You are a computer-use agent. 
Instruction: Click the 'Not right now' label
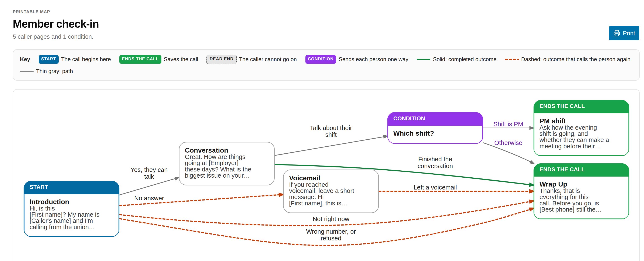tap(331, 219)
